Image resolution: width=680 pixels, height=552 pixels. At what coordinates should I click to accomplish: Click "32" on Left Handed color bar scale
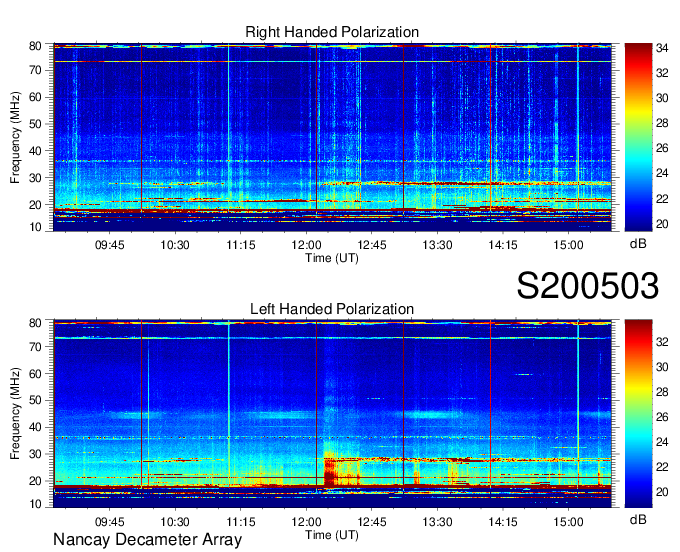(662, 342)
